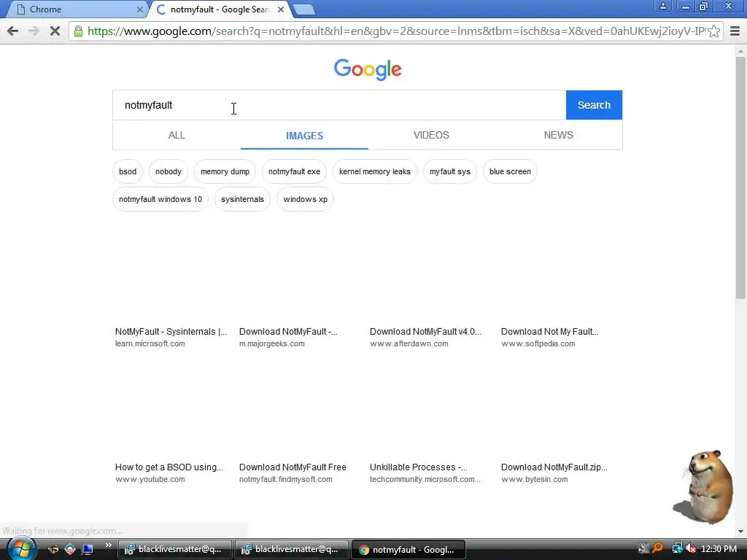Select the notmyfault Google Search tab
Viewport: 747px width, 560px height.
click(x=220, y=9)
